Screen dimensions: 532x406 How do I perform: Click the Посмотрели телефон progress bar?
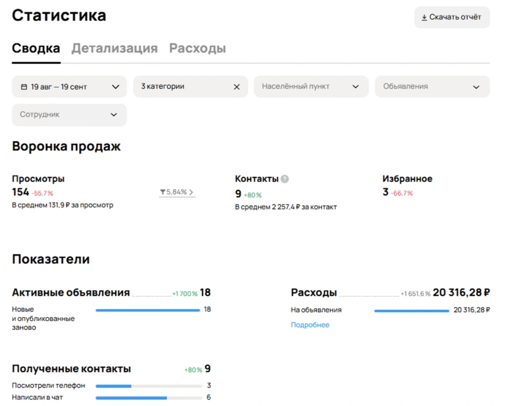pos(149,386)
